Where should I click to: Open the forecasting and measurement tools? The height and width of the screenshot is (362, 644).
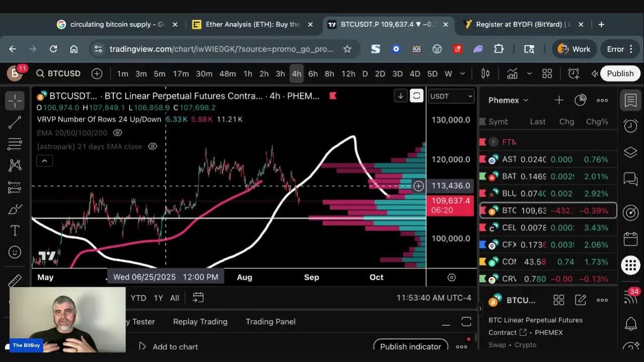[15, 187]
